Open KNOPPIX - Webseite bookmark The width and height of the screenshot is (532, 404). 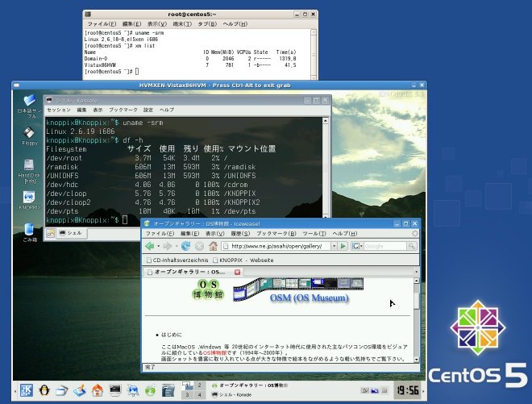coord(243,260)
